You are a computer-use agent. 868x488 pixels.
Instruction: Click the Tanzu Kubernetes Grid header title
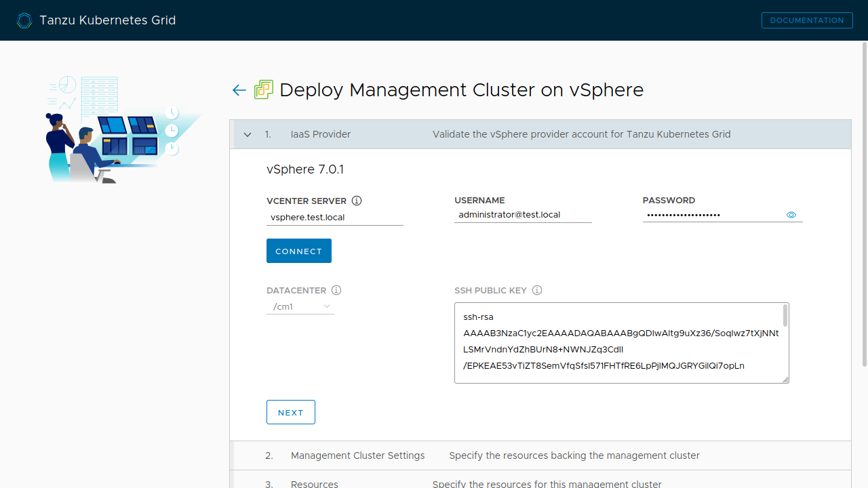(x=108, y=20)
